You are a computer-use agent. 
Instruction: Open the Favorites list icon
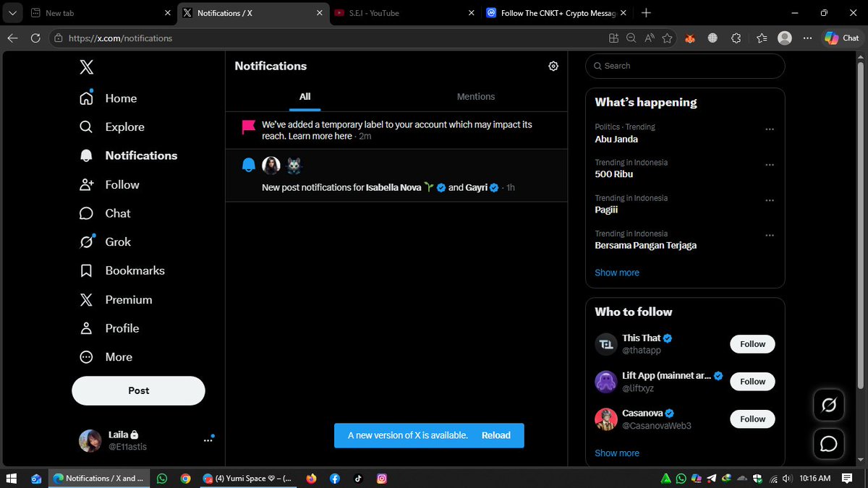pyautogui.click(x=762, y=38)
